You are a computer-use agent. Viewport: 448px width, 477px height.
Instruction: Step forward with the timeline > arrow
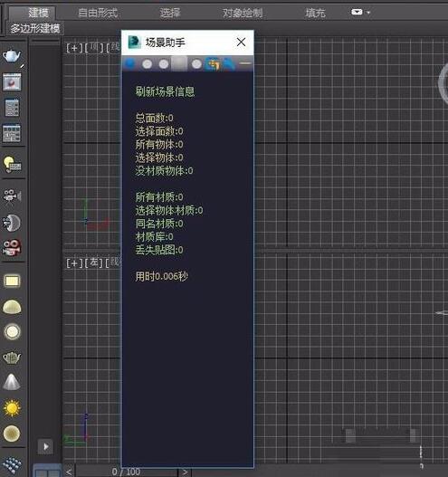click(x=185, y=472)
